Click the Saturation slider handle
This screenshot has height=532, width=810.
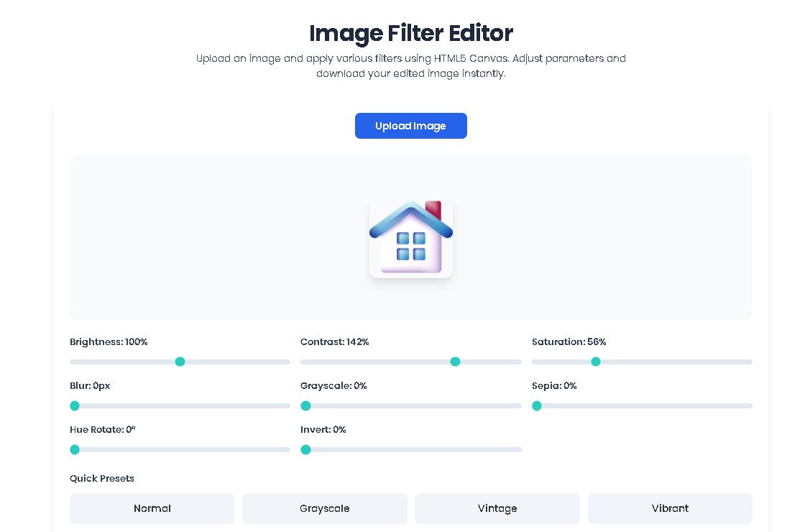pos(596,362)
